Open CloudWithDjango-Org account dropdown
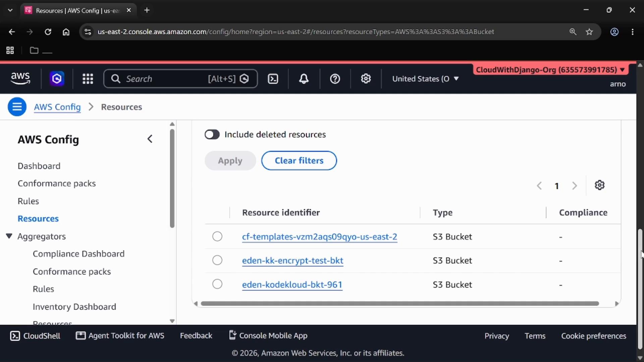 550,70
